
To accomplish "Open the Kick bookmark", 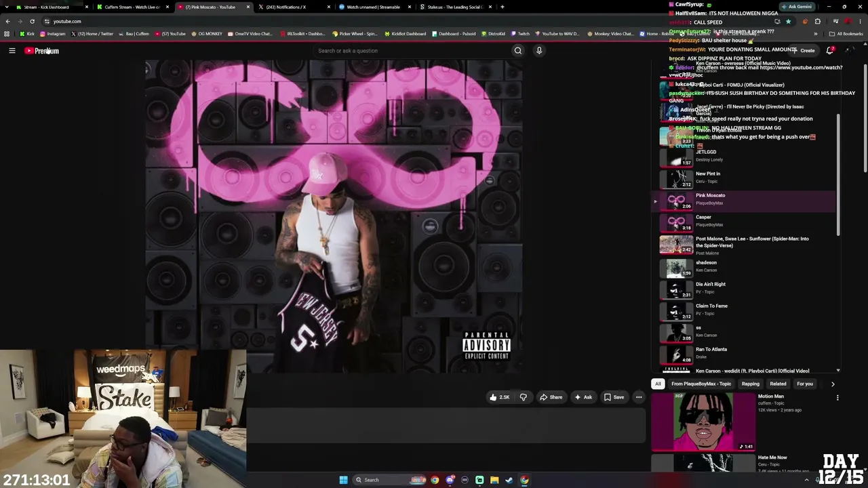I will click(x=27, y=34).
